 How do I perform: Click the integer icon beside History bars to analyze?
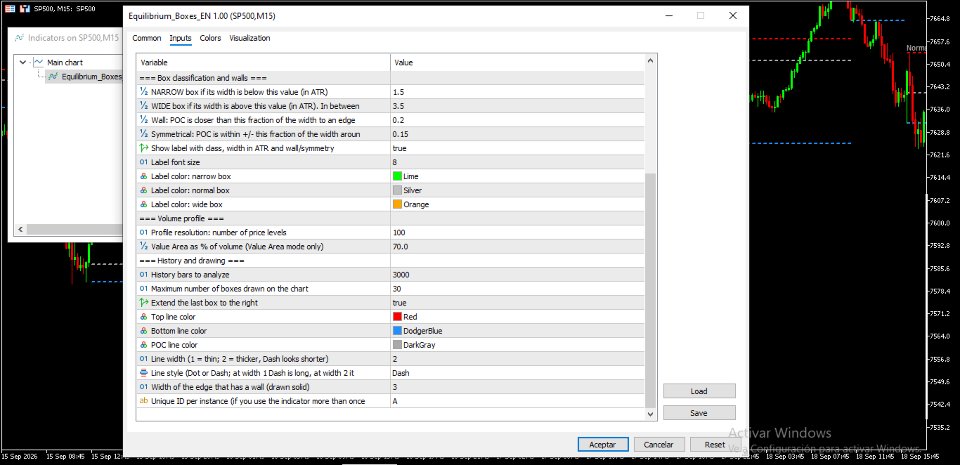click(144, 275)
